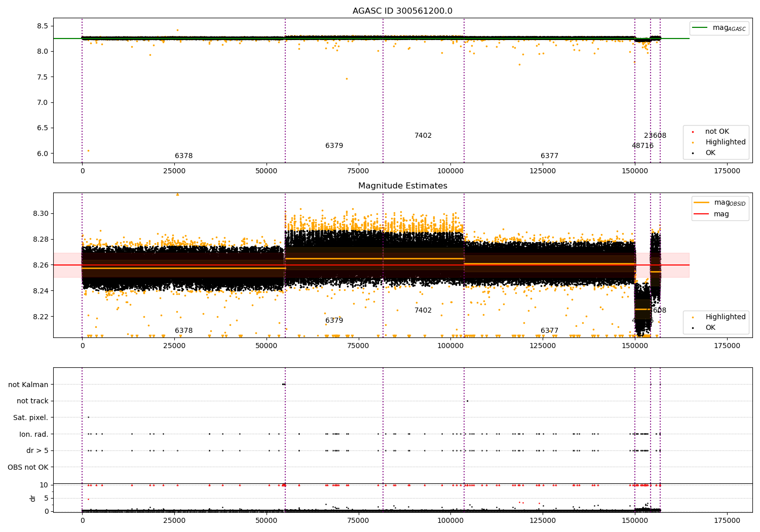Click dr tick label 10 on bottom plot
The width and height of the screenshot is (760, 532).
click(x=44, y=485)
